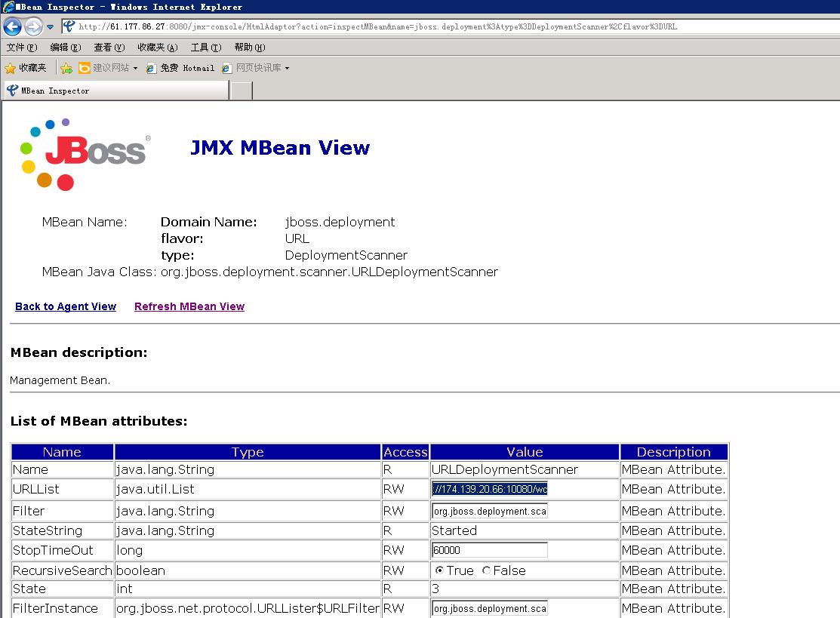This screenshot has height=618, width=840.
Task: Follow the Back to Agent View link
Action: 66,306
